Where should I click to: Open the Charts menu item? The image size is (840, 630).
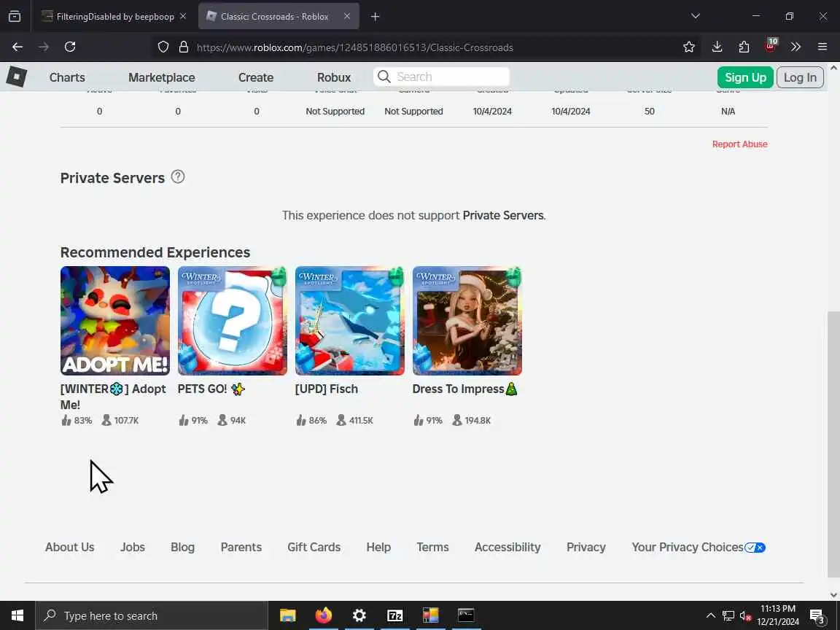[67, 77]
